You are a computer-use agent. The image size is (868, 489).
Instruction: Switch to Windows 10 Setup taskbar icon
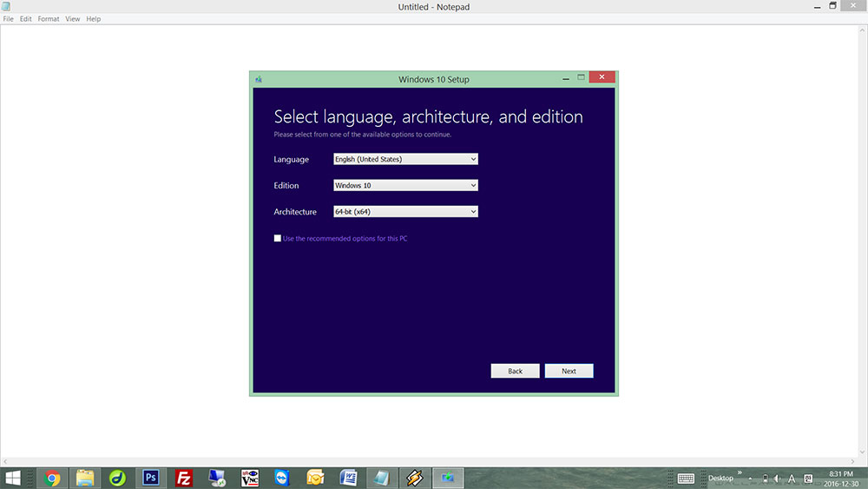tap(447, 478)
